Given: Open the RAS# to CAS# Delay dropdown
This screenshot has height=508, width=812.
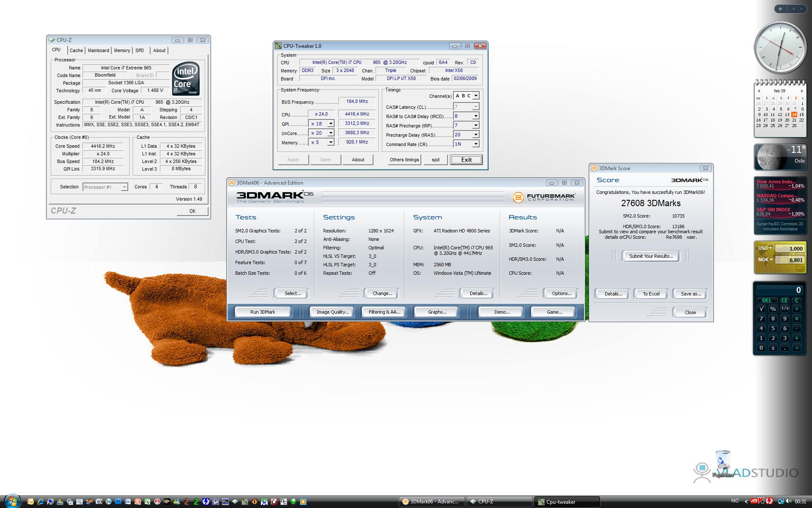Looking at the screenshot, I should pyautogui.click(x=476, y=116).
